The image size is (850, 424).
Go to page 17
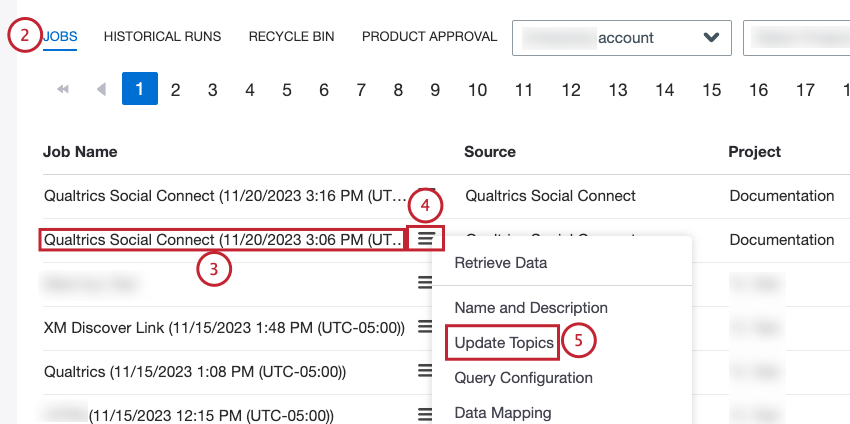point(806,89)
